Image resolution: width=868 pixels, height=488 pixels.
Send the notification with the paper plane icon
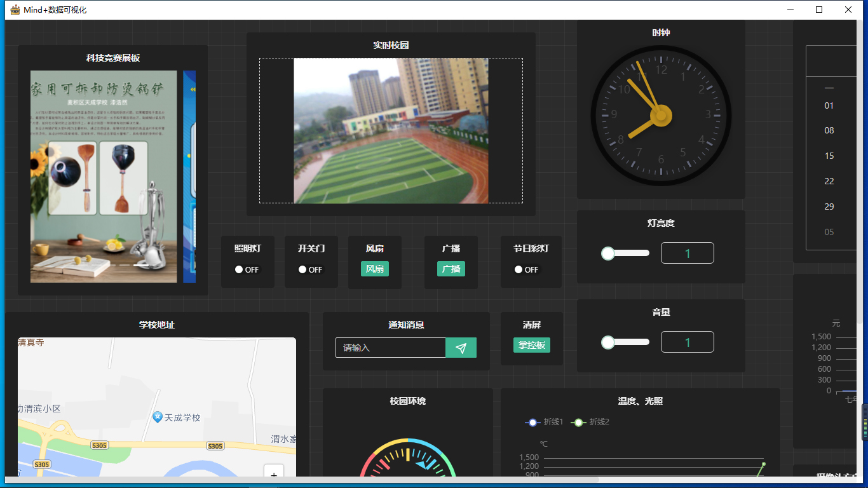[461, 348]
